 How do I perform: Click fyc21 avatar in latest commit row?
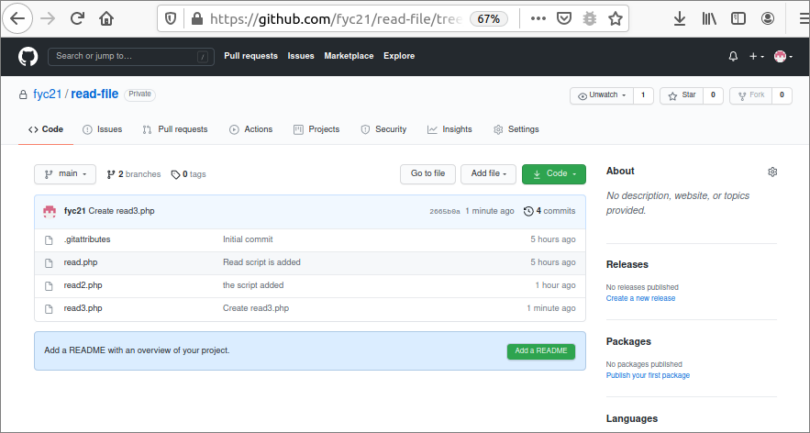pos(50,211)
